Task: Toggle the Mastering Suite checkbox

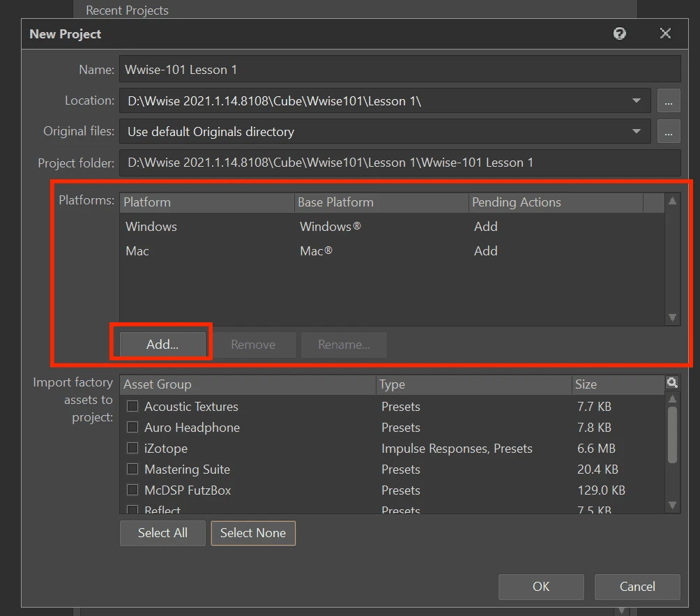Action: (x=132, y=469)
